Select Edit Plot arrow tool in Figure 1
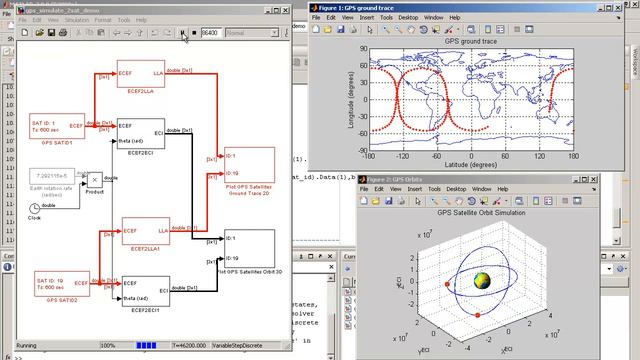The width and height of the screenshot is (640, 360). pyautogui.click(x=370, y=29)
